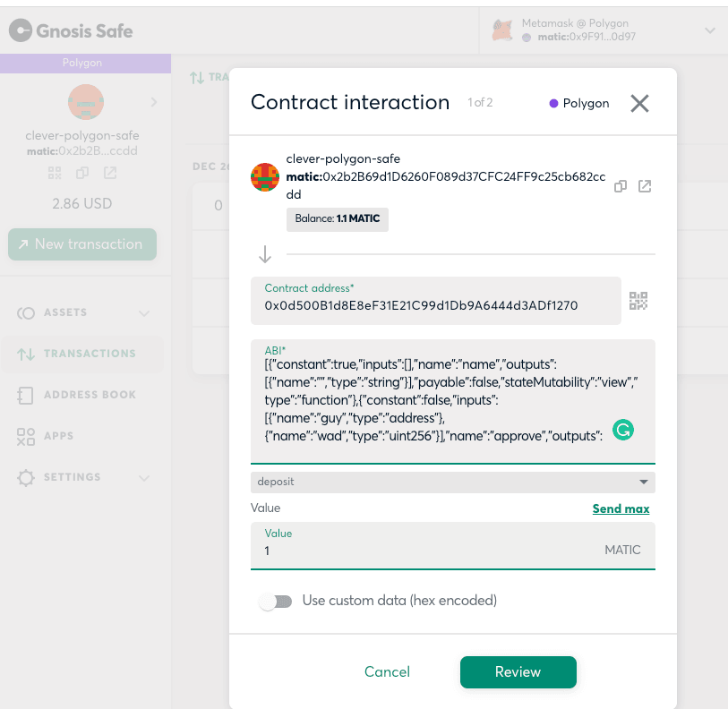Click the Gnosis Safe logo
The height and width of the screenshot is (709, 728).
click(71, 30)
